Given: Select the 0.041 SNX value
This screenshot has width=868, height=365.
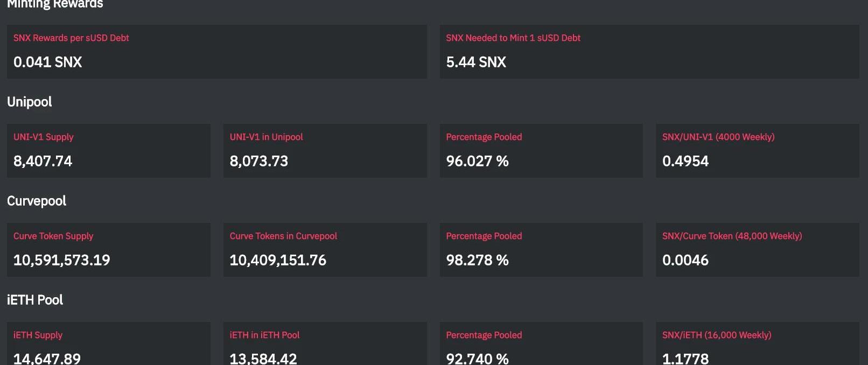Looking at the screenshot, I should pos(47,62).
